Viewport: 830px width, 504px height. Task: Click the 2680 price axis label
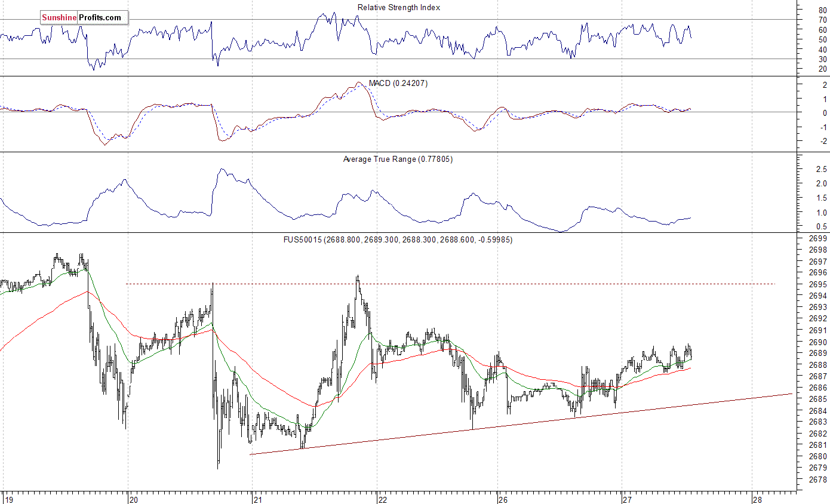point(817,456)
